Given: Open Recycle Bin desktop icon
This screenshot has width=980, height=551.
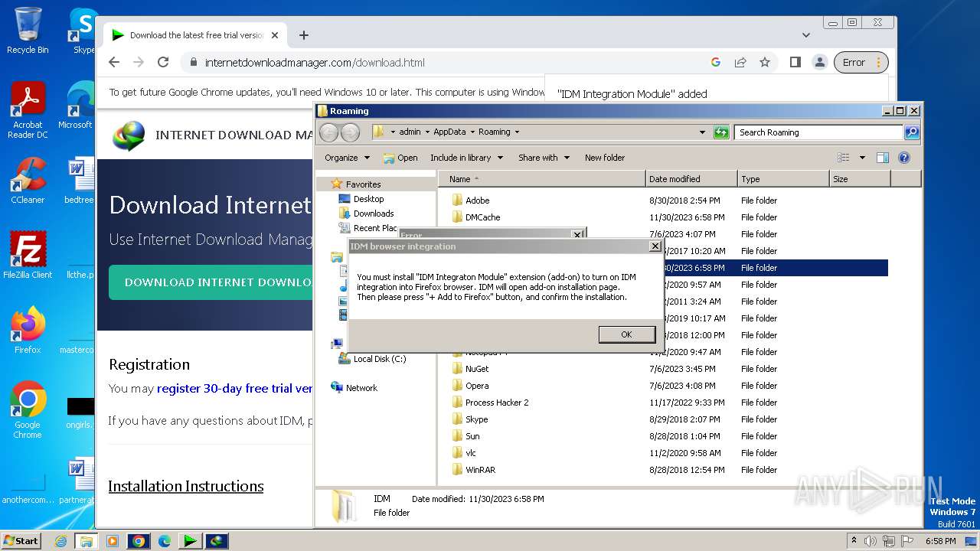Looking at the screenshot, I should [x=28, y=31].
